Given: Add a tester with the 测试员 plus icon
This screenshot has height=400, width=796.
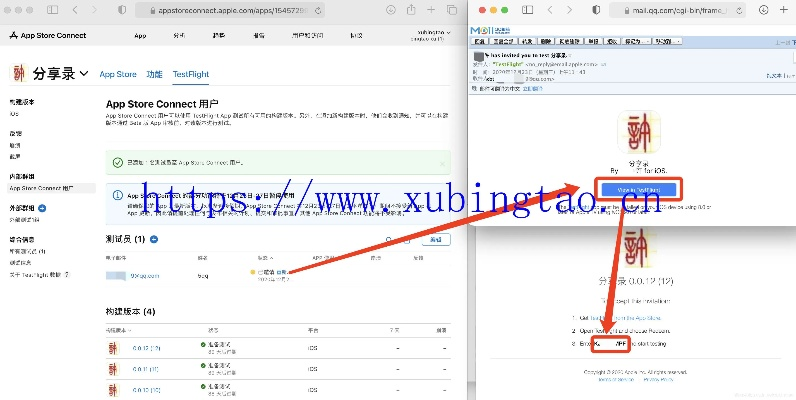Looking at the screenshot, I should [154, 239].
